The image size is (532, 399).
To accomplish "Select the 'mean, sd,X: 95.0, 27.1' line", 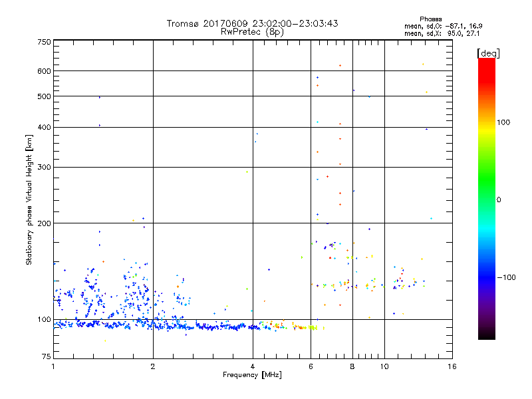I will 442,34.
